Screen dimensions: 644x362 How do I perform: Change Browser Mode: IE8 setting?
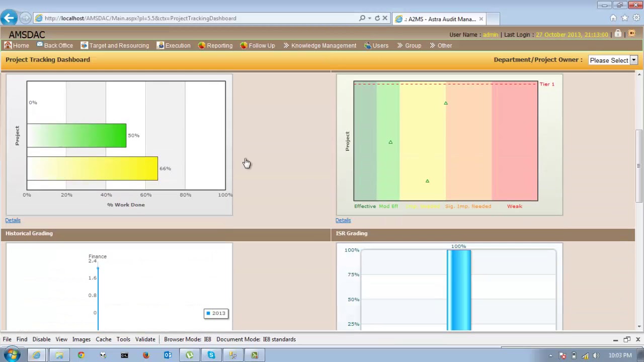point(188,339)
